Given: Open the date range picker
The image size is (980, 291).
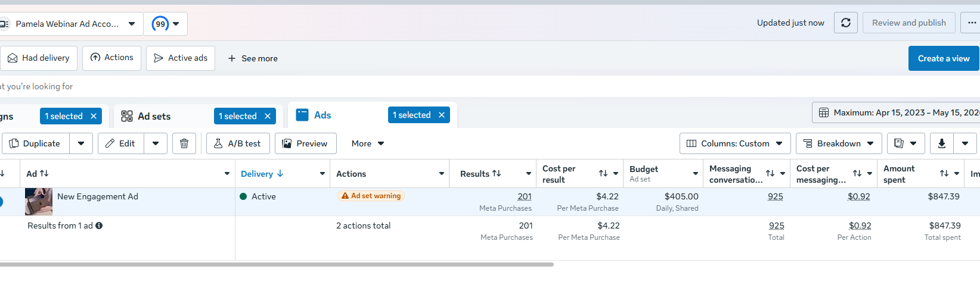Looking at the screenshot, I should click(x=897, y=112).
